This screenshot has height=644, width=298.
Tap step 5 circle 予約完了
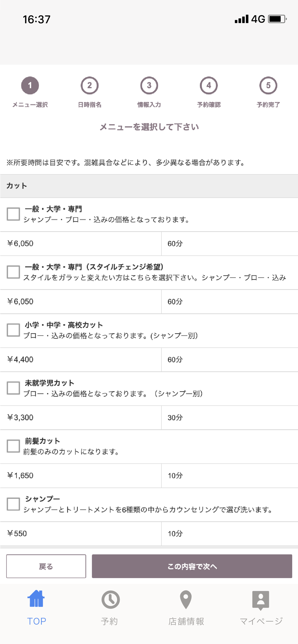[x=268, y=86]
